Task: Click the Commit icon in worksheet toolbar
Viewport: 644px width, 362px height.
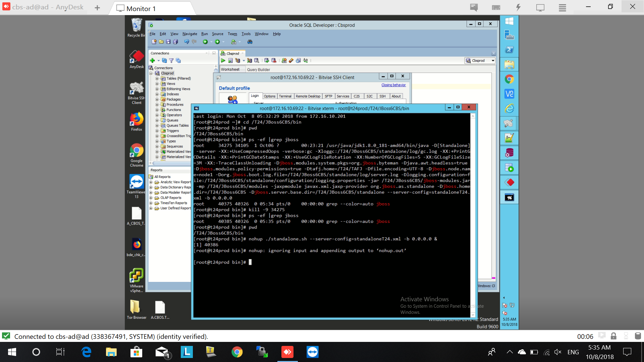Action: click(x=267, y=61)
